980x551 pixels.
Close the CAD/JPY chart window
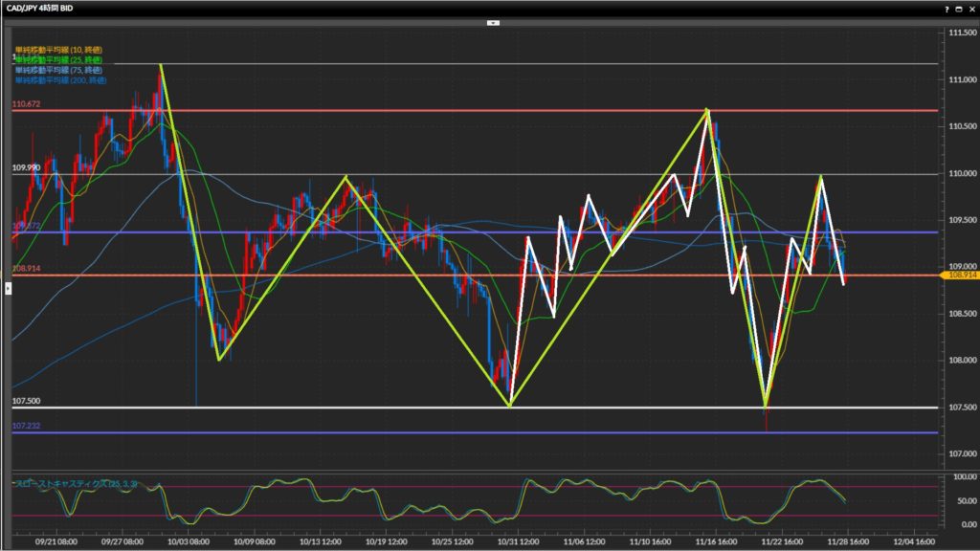coord(970,8)
